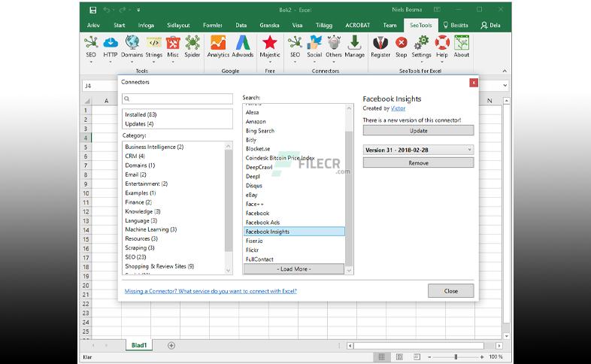Select the Blad1 sheet tab
591x364 pixels.
click(x=139, y=345)
